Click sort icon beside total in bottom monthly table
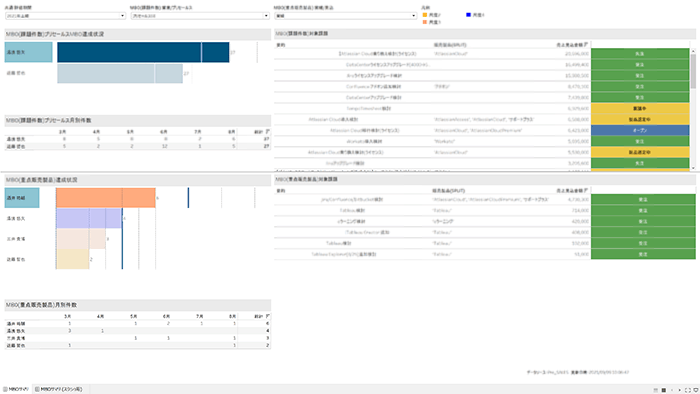The height and width of the screenshot is (394, 700). [267, 316]
